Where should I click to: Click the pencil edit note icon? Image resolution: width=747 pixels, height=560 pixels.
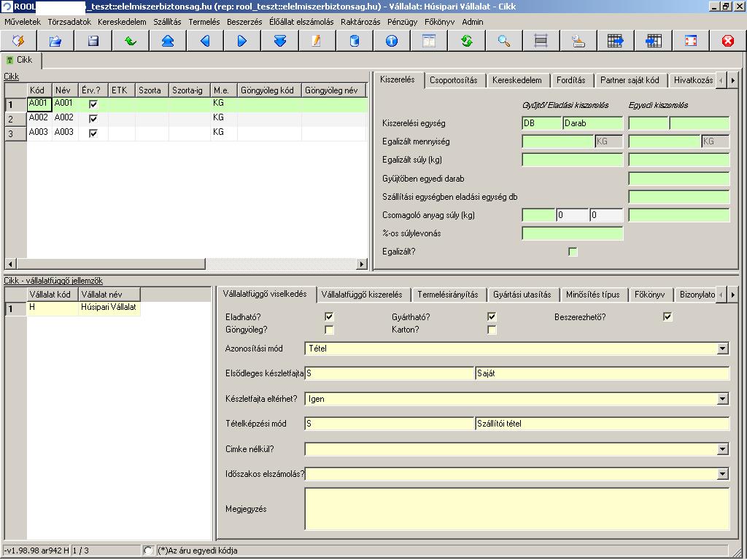pyautogui.click(x=317, y=41)
